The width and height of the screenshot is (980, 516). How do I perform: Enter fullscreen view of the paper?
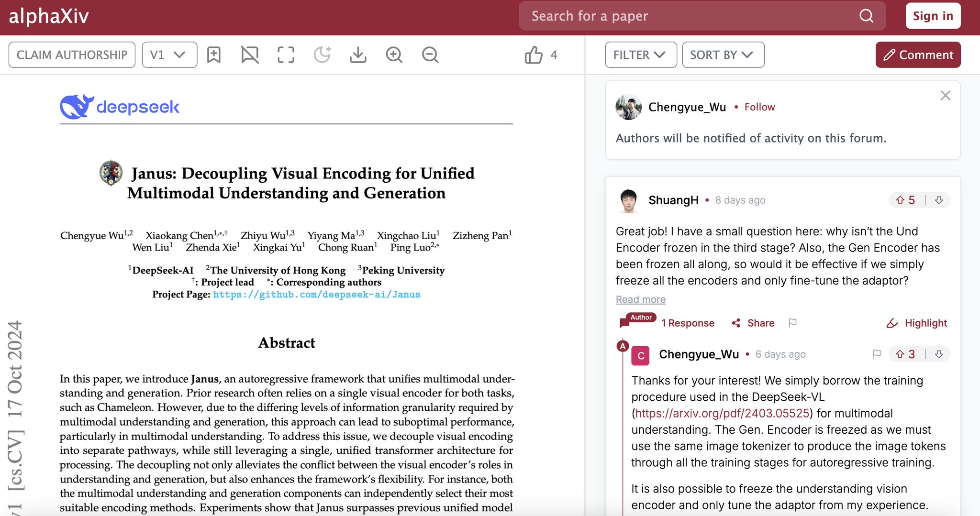coord(286,55)
